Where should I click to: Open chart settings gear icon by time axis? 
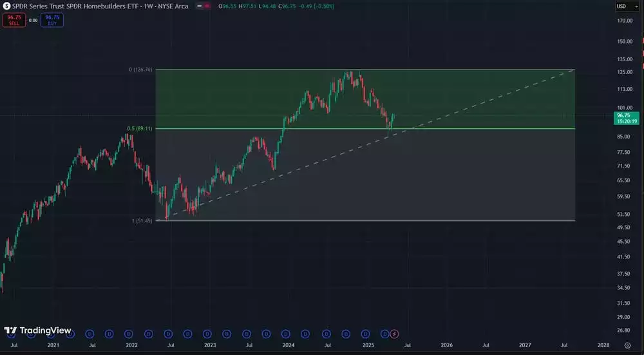pos(627,345)
